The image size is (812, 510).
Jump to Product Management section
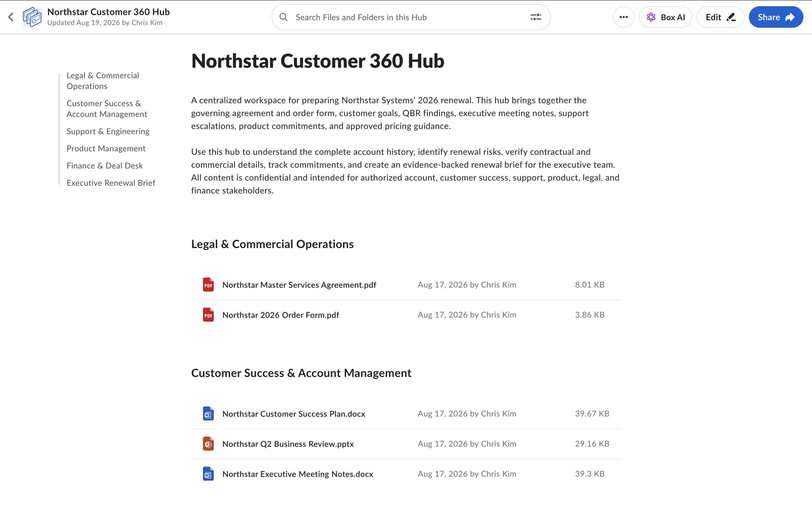point(106,148)
